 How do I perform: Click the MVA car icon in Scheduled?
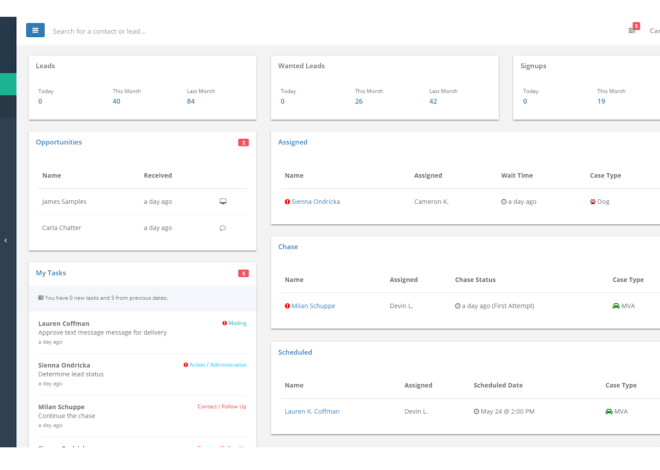pyautogui.click(x=609, y=412)
